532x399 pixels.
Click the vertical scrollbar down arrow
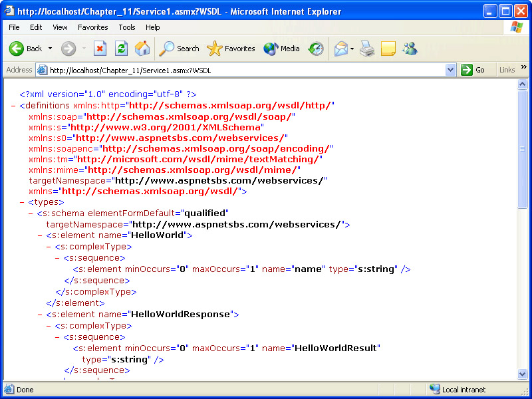523,375
